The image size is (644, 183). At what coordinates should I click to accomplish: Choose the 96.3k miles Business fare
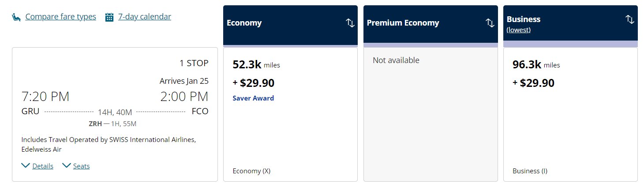pyautogui.click(x=570, y=114)
